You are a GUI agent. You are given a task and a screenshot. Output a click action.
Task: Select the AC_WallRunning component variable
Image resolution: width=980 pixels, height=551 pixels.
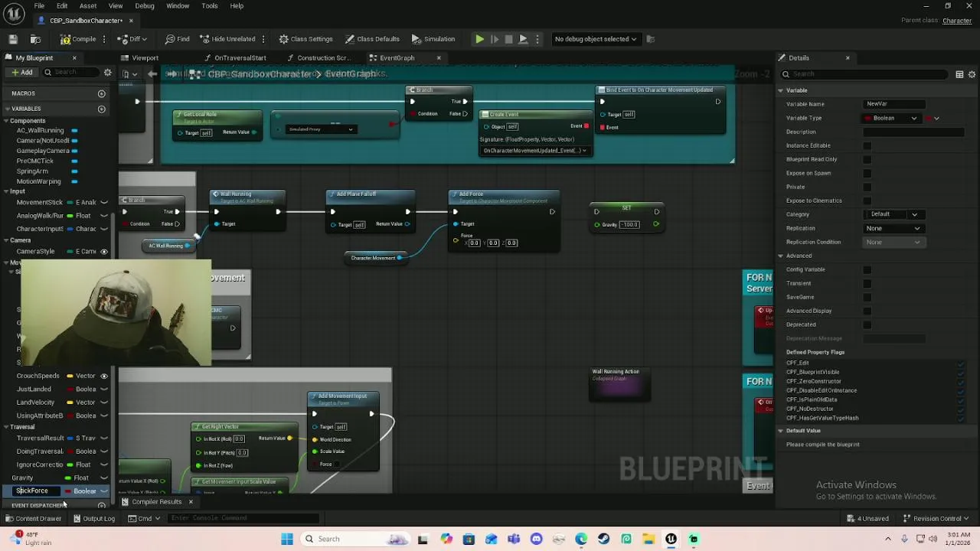point(40,131)
